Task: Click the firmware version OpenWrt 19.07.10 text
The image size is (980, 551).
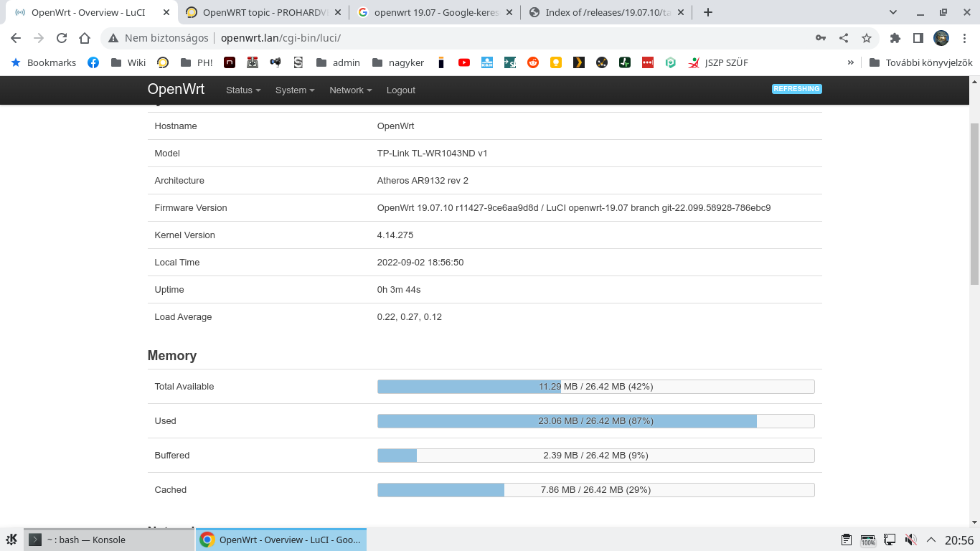Action: coord(574,208)
